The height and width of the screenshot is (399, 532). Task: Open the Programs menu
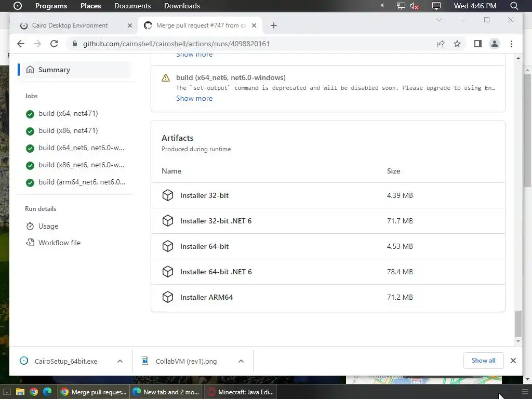click(51, 6)
